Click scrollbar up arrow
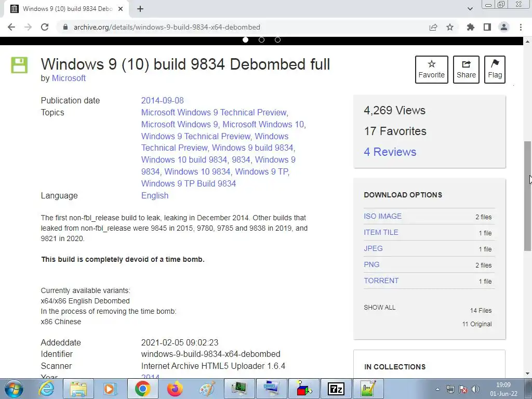 pos(527,42)
